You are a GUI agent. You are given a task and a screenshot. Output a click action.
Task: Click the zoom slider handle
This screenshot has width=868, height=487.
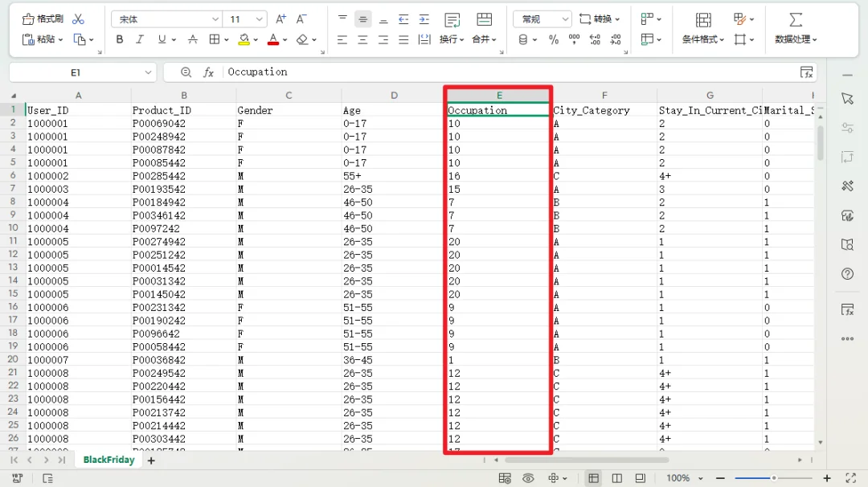[774, 478]
